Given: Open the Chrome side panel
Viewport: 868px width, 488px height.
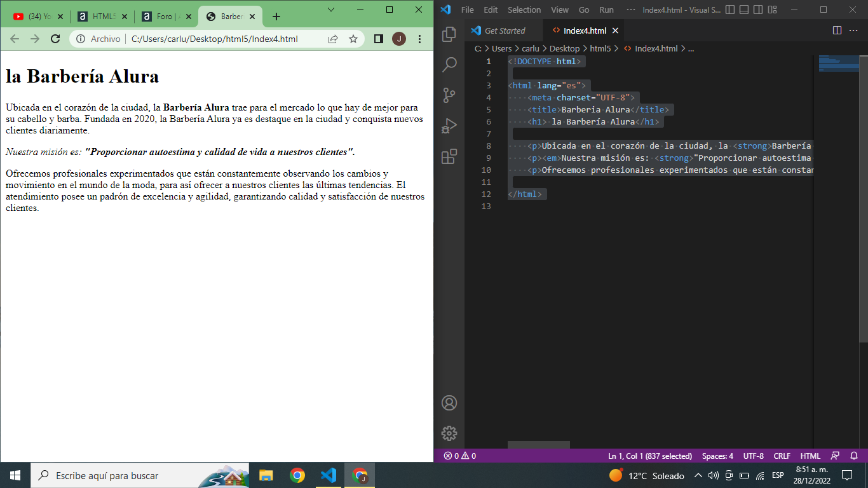Looking at the screenshot, I should [379, 39].
